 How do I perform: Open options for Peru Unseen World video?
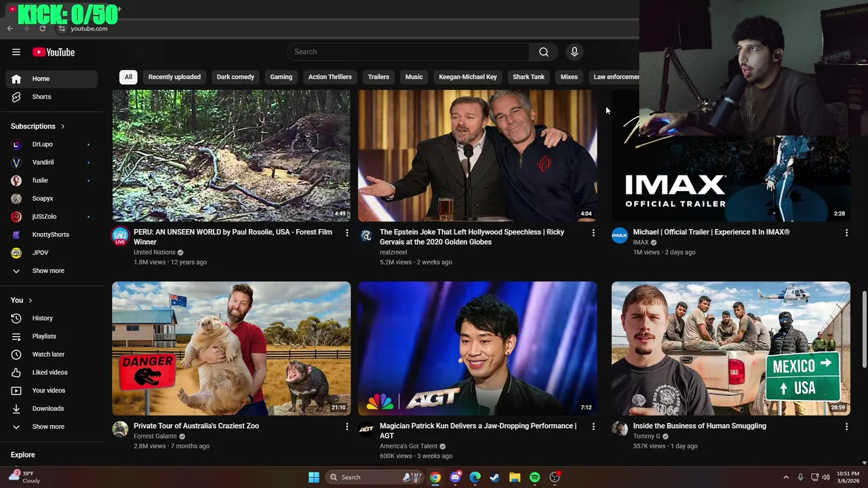(x=347, y=232)
